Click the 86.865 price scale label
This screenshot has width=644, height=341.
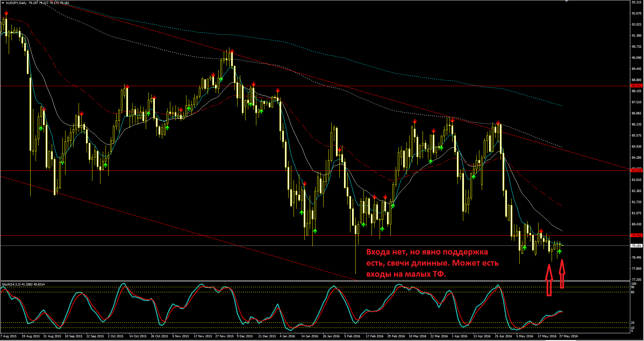(637, 113)
